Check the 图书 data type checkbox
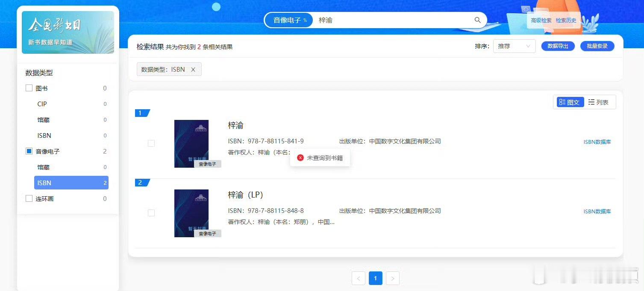 (x=29, y=88)
